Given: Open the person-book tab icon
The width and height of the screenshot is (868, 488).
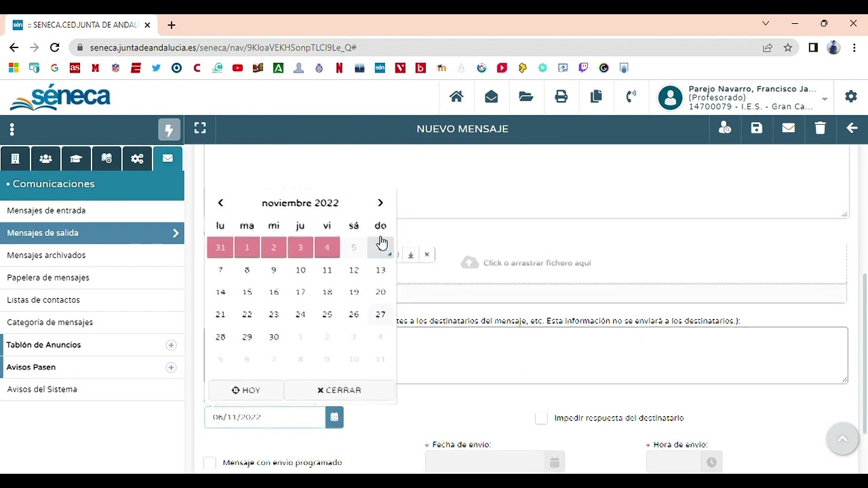Looking at the screenshot, I should tap(106, 159).
